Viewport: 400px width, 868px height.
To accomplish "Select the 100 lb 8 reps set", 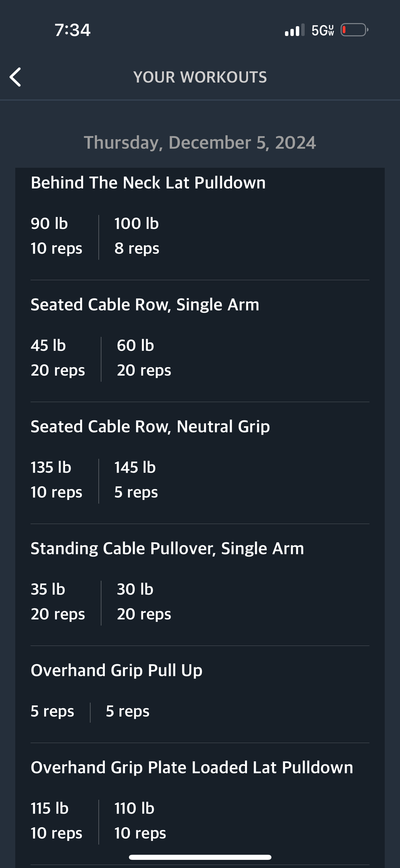I will click(137, 236).
